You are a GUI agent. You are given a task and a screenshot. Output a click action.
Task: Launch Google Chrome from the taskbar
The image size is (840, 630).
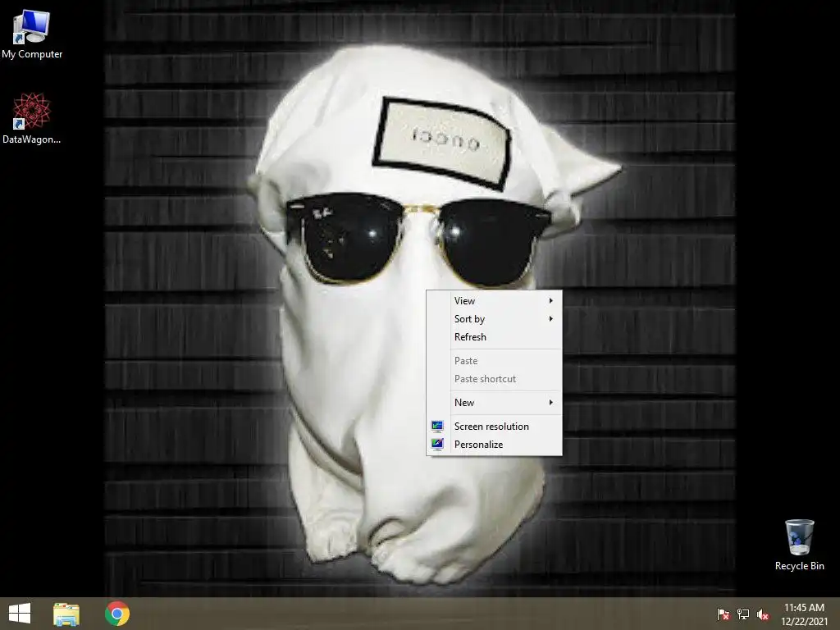click(117, 614)
